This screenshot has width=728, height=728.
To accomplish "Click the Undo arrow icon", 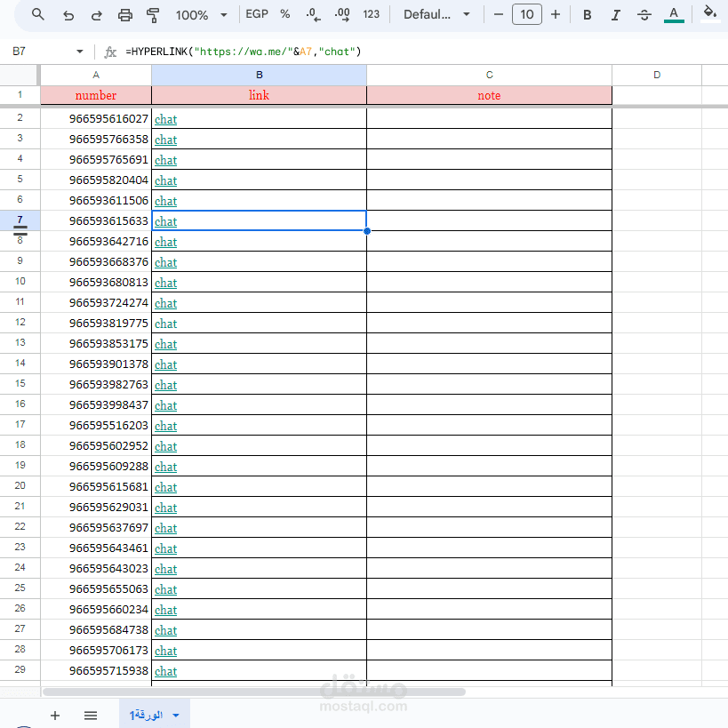I will pyautogui.click(x=68, y=15).
